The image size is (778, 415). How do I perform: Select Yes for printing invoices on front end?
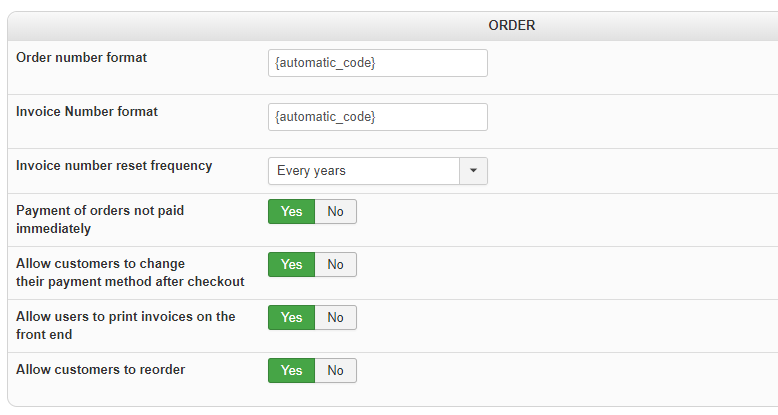[x=291, y=317]
